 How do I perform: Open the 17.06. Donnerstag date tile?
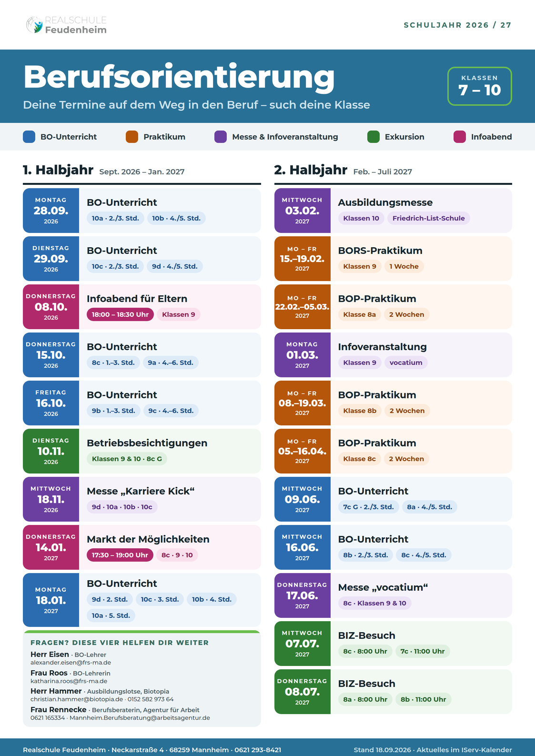click(302, 595)
